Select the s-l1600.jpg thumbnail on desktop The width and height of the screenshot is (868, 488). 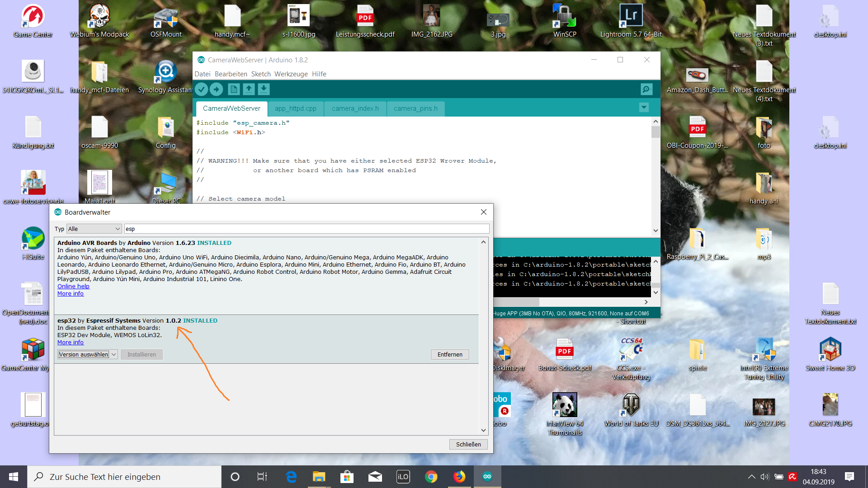pyautogui.click(x=299, y=21)
